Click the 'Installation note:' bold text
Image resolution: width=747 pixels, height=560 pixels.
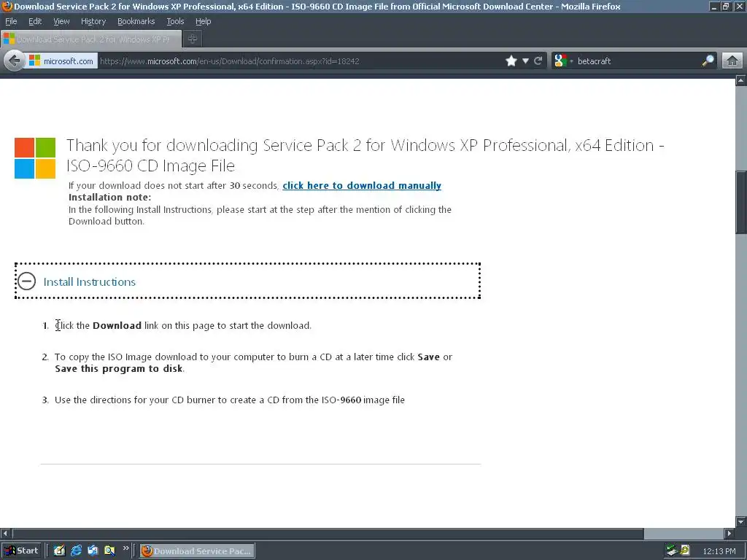(109, 197)
